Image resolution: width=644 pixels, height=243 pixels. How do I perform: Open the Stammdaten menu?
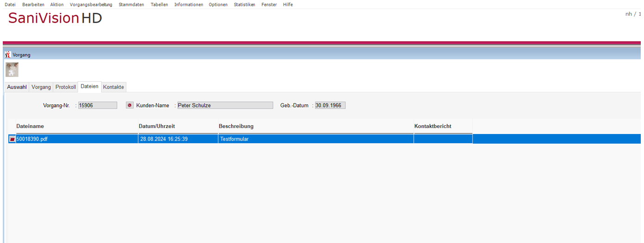click(131, 5)
